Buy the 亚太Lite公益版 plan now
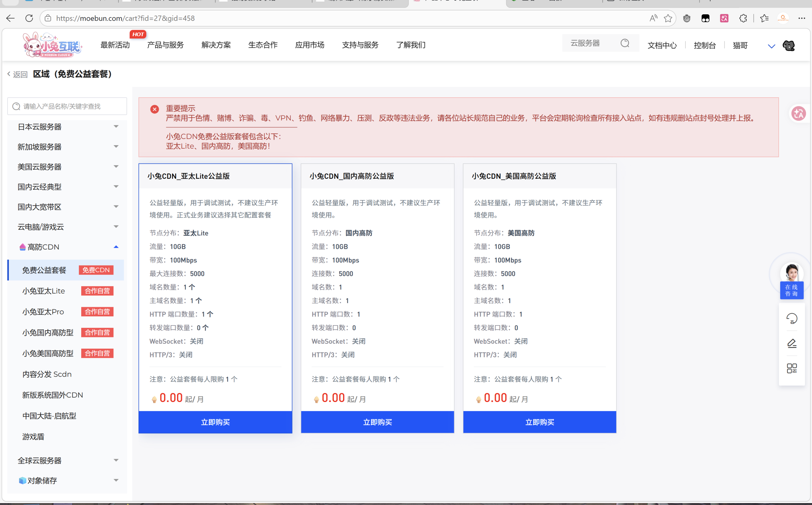Image resolution: width=812 pixels, height=505 pixels. coord(215,422)
